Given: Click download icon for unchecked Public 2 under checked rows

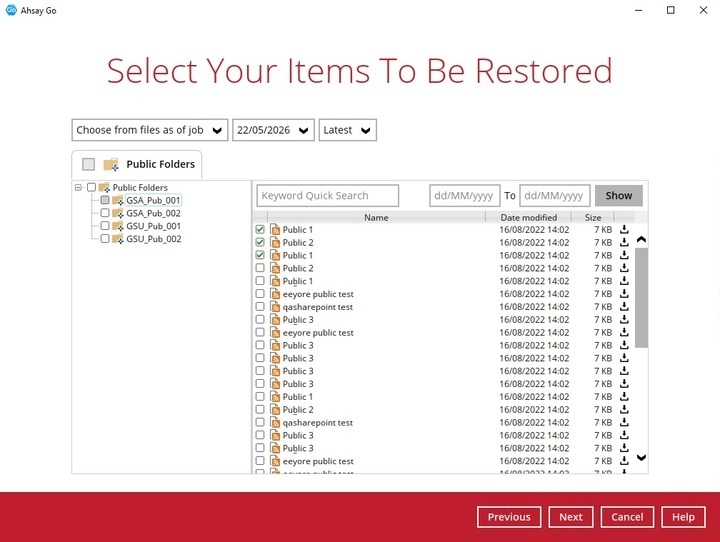Looking at the screenshot, I should (624, 268).
